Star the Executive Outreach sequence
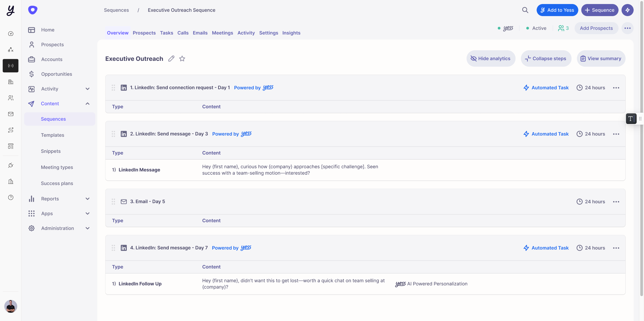 point(182,59)
